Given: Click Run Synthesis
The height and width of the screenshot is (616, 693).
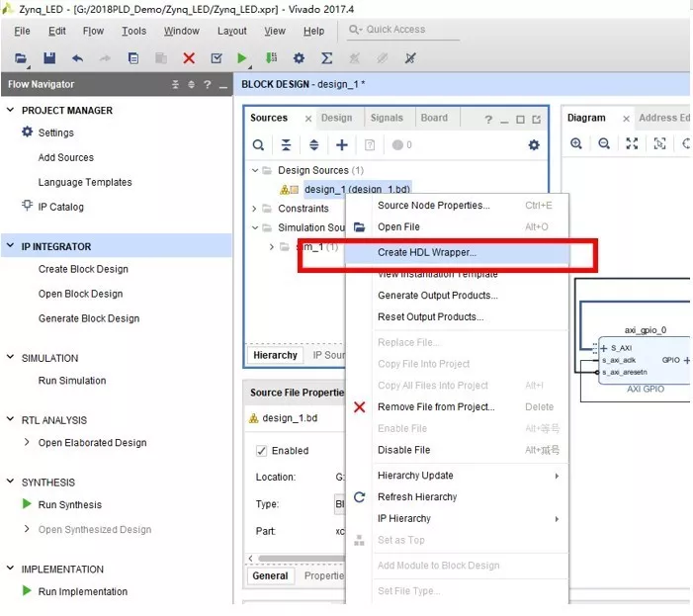Looking at the screenshot, I should coord(70,504).
